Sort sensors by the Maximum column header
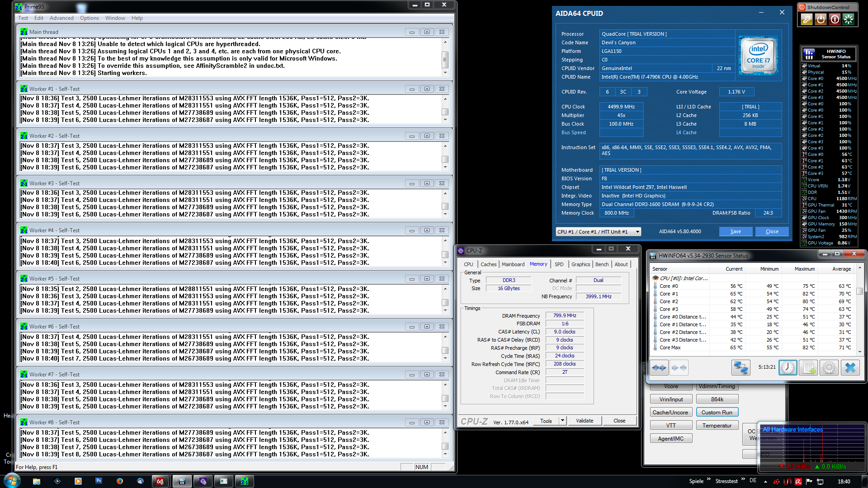The image size is (868, 488). (x=805, y=269)
